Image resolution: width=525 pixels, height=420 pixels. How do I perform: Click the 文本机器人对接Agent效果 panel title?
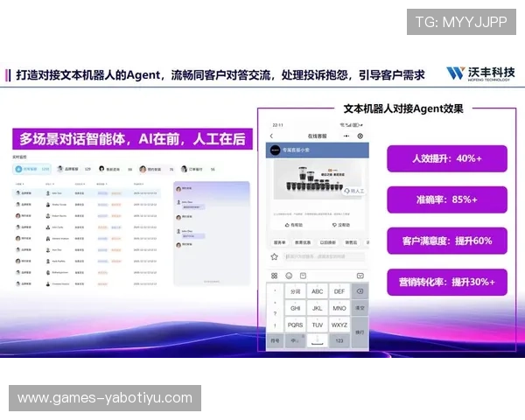pyautogui.click(x=403, y=108)
